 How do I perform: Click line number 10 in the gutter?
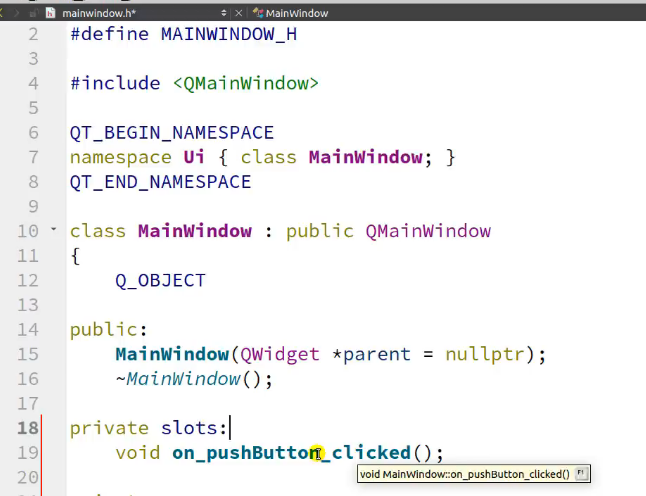(x=27, y=231)
